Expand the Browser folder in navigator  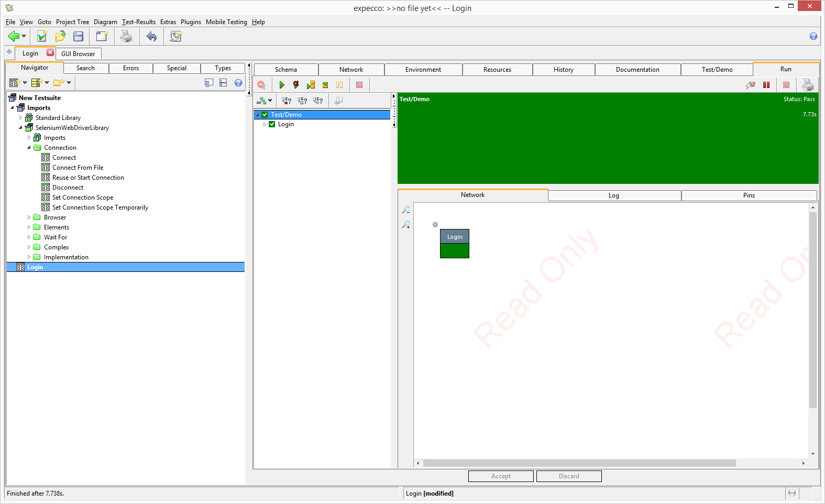[x=29, y=217]
